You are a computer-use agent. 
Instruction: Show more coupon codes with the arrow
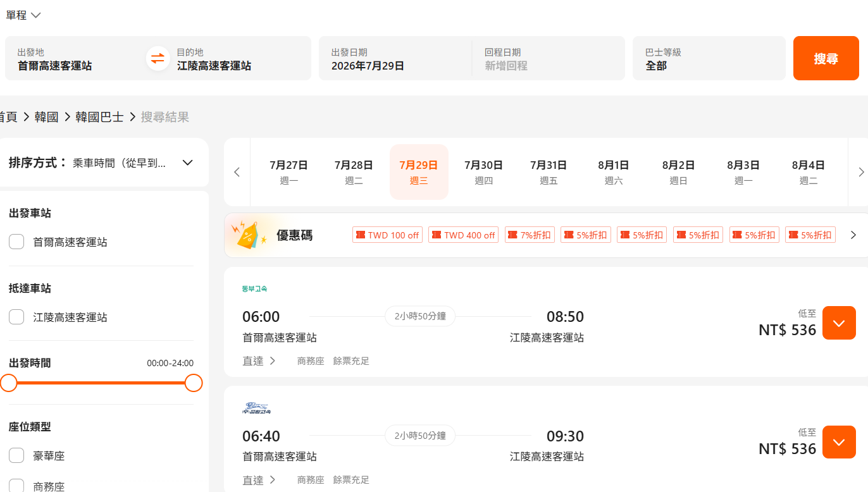(x=853, y=235)
